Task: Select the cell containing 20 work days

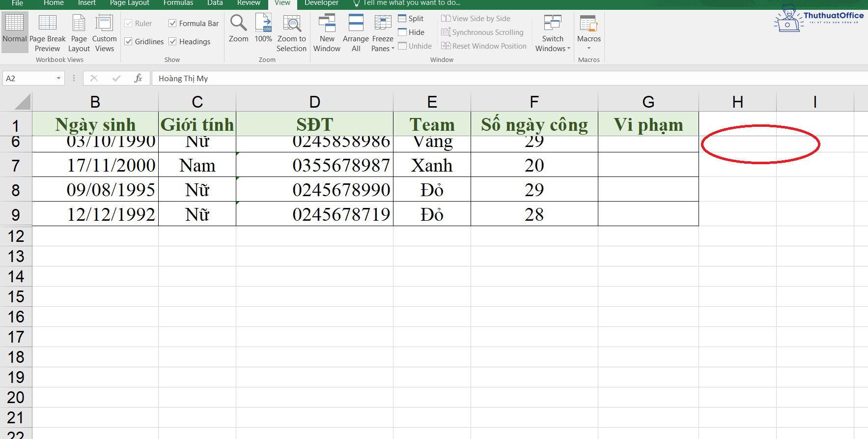Action: point(534,165)
